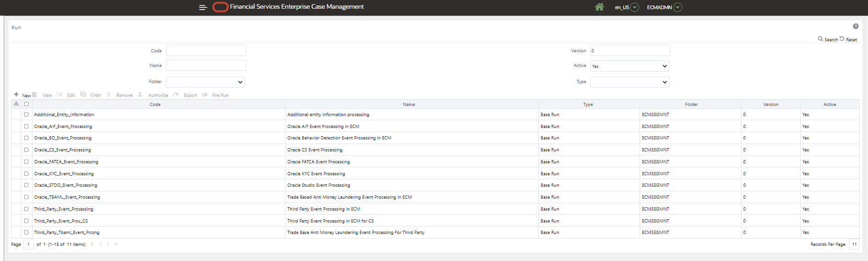Screen dimensions: 868x261
Task: Click the Code input field
Action: [x=206, y=50]
